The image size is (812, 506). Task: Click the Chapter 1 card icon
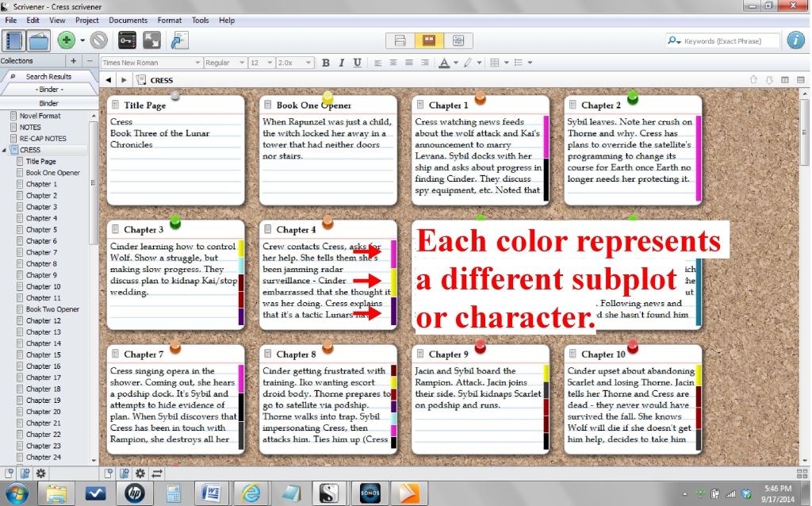[x=420, y=105]
